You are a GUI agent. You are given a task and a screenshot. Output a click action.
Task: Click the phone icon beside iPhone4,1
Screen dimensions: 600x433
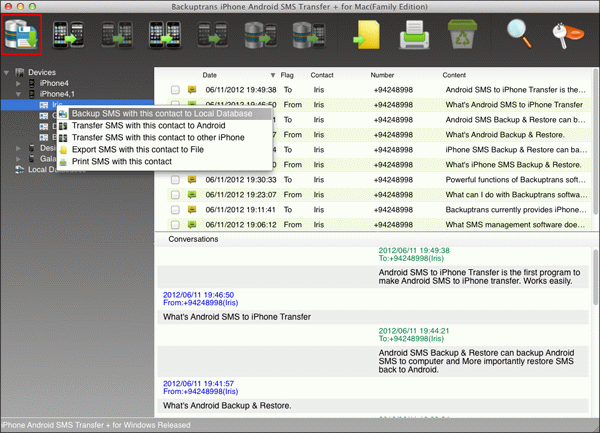click(32, 94)
